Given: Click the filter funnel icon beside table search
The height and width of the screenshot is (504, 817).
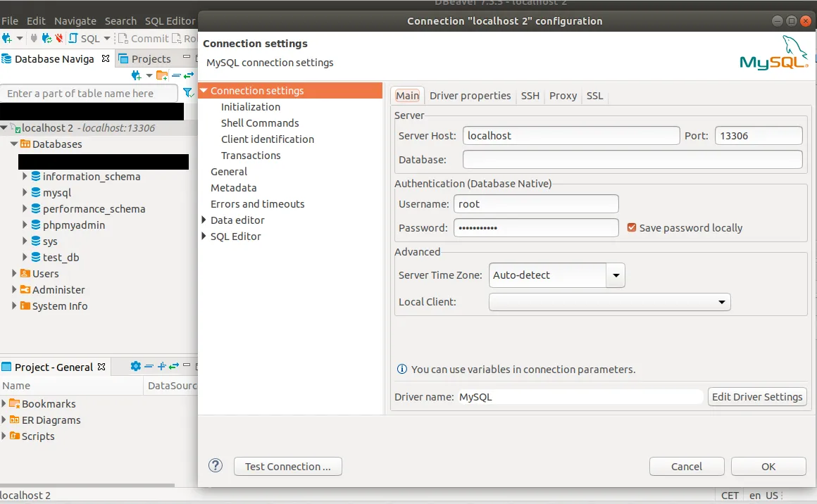Looking at the screenshot, I should pyautogui.click(x=188, y=93).
